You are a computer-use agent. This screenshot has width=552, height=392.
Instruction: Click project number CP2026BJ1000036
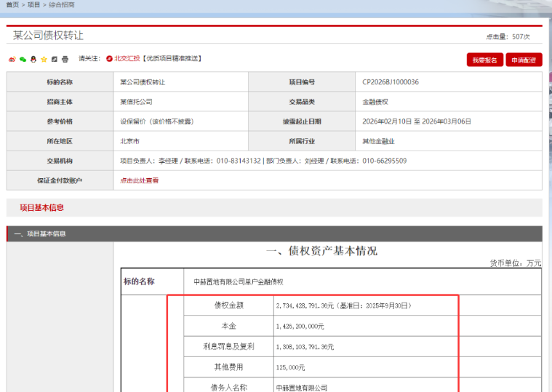(391, 82)
